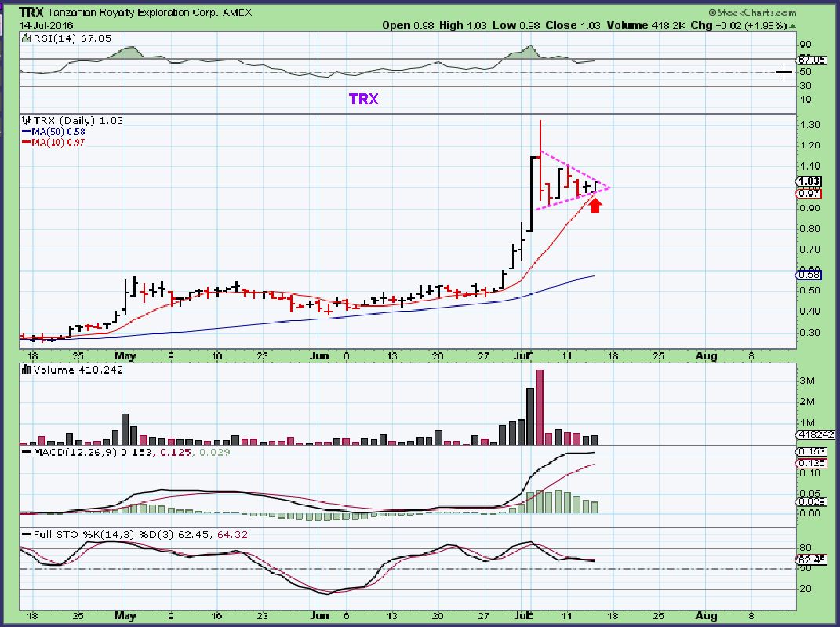
Task: Click the bar-chart icon beside Volume 418,242
Action: [x=26, y=370]
